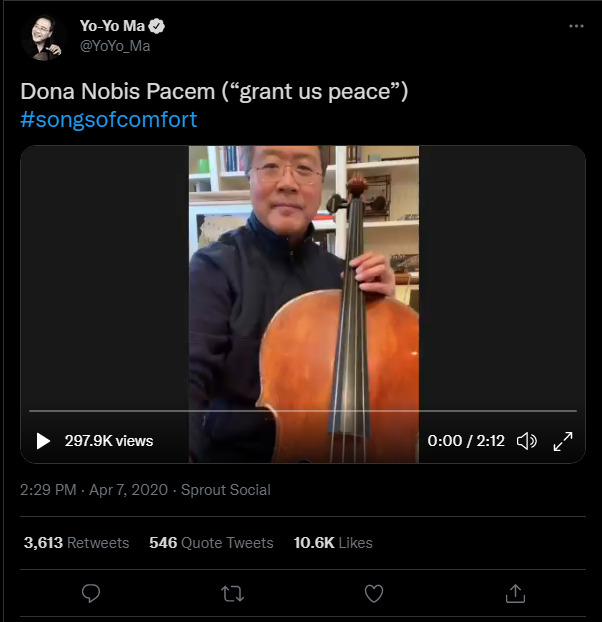This screenshot has width=602, height=622.
Task: Show the 10.6K Likes list
Action: pos(333,543)
